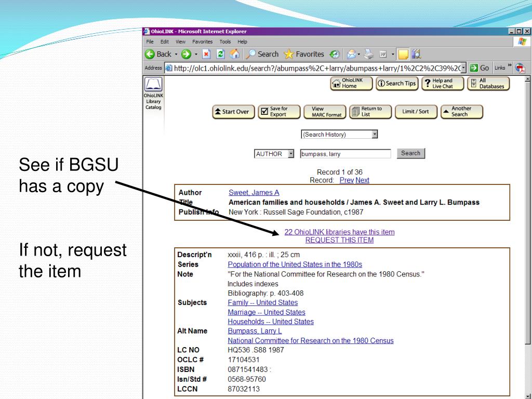Print the page with the printer icon

coord(369,54)
